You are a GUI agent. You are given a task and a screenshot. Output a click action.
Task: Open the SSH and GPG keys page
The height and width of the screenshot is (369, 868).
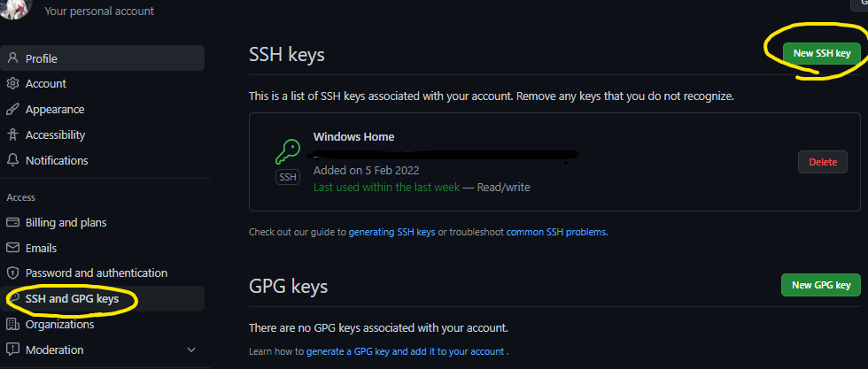point(72,299)
